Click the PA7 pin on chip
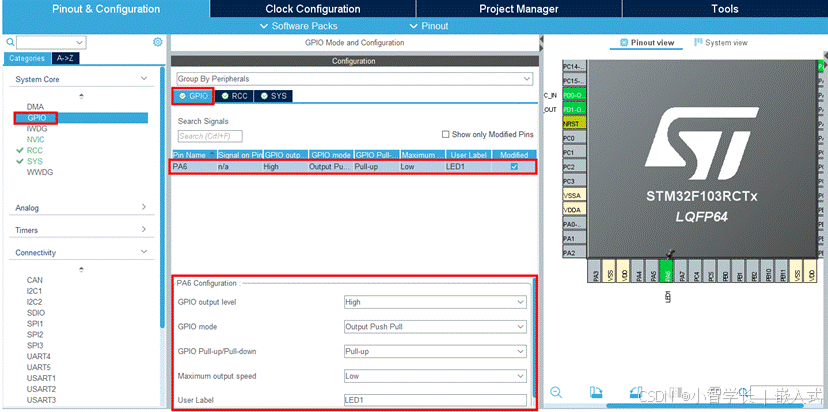The height and width of the screenshot is (412, 828). point(682,270)
